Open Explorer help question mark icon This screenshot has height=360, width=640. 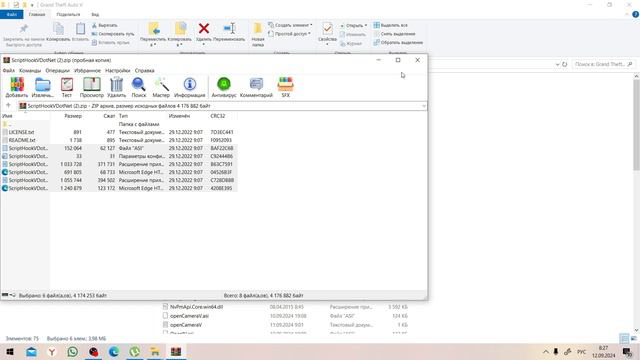[x=635, y=14]
